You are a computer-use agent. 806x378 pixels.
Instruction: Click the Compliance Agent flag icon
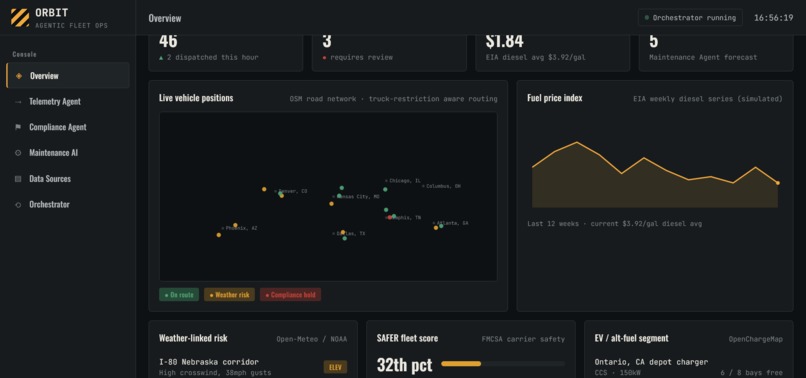pos(19,127)
